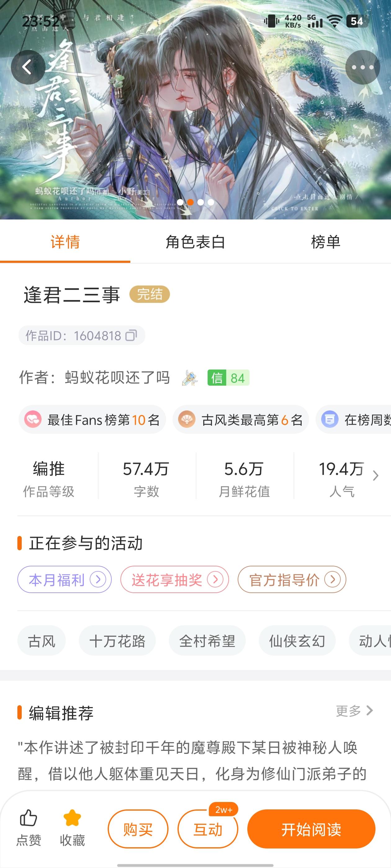This screenshot has height=868, width=391.
Task: Open 本月福利 activity chevron
Action: pyautogui.click(x=98, y=579)
